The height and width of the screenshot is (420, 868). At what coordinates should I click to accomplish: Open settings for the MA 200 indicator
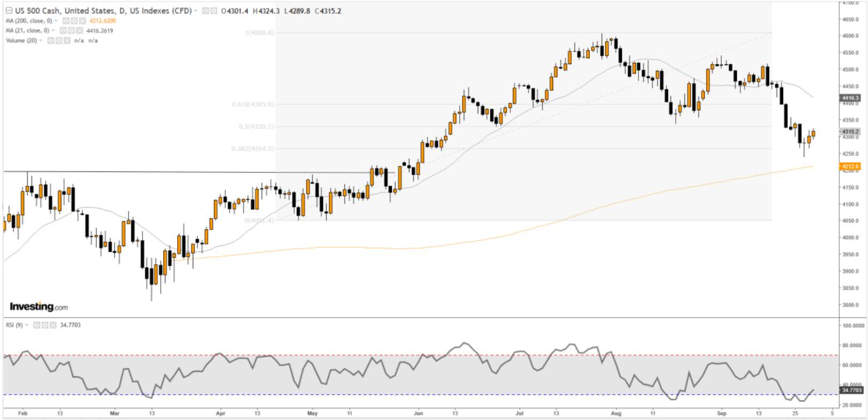click(x=74, y=21)
